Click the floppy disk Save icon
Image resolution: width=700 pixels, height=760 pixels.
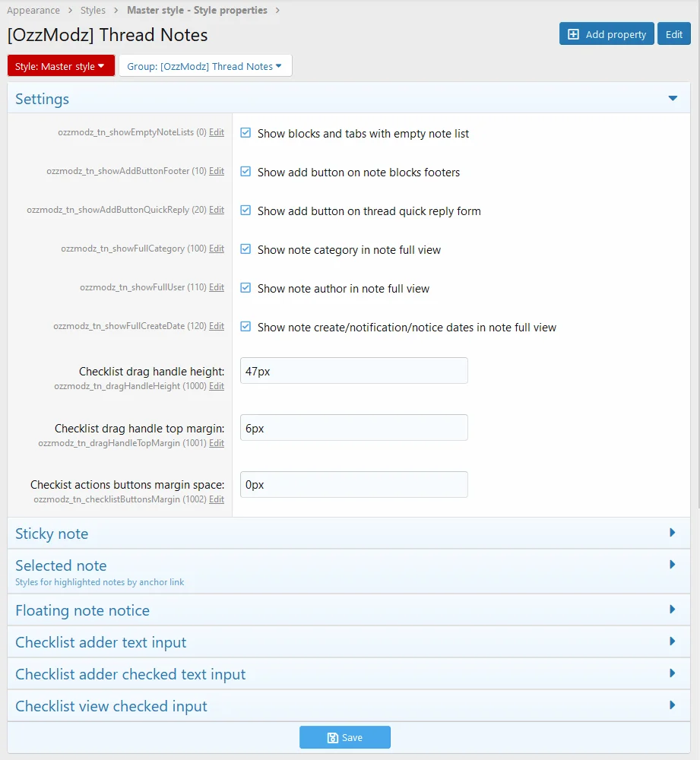pos(333,738)
